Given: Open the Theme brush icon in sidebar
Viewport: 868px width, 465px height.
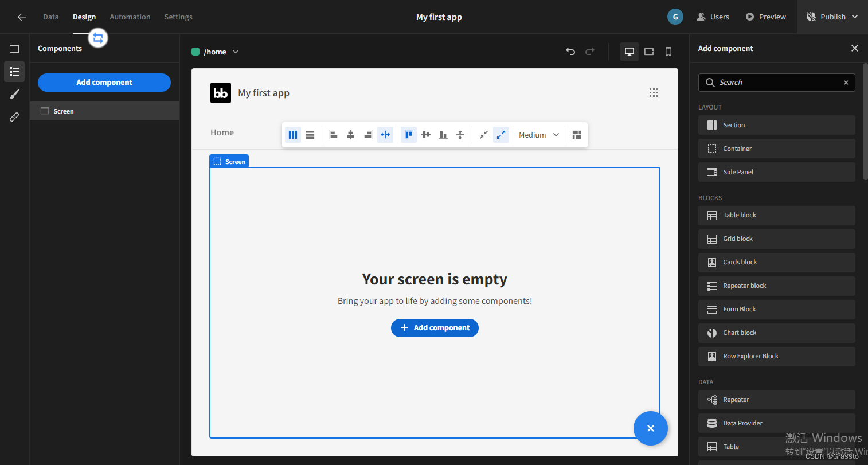Looking at the screenshot, I should 14,94.
